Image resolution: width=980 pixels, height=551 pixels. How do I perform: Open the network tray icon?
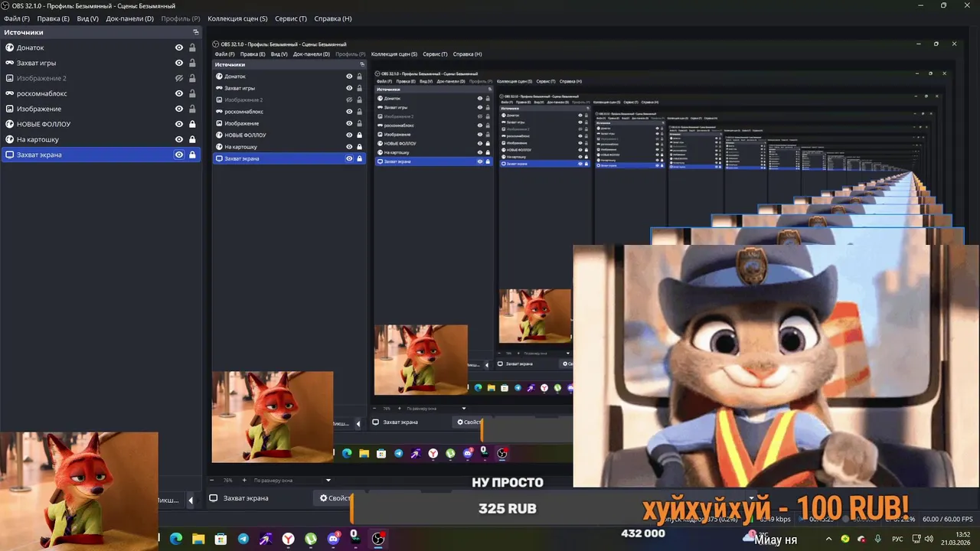[916, 539]
